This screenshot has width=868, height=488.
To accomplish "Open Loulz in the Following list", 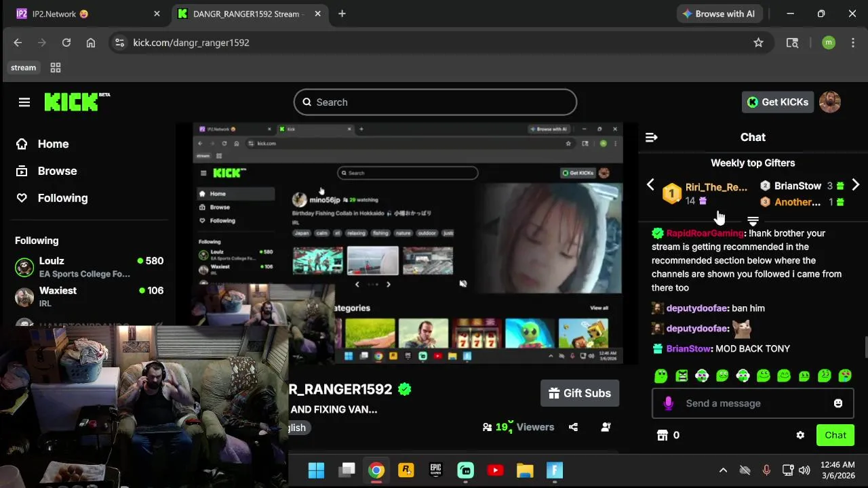I will click(x=89, y=267).
